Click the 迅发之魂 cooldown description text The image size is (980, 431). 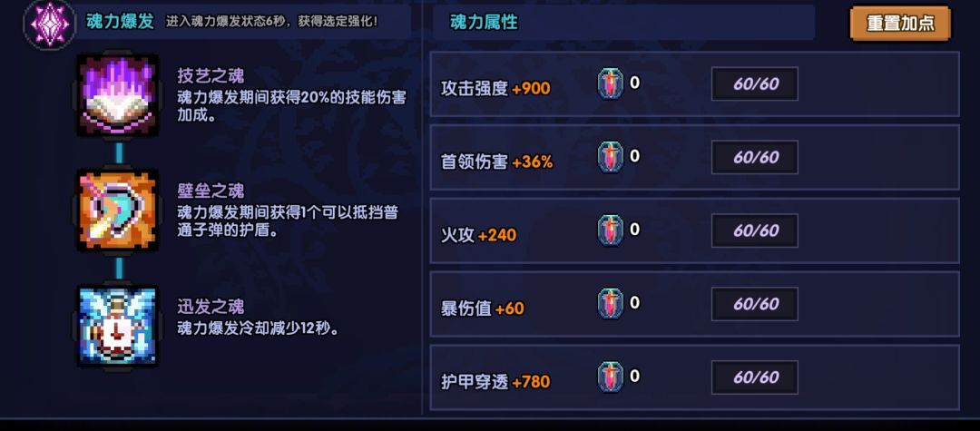pos(258,328)
